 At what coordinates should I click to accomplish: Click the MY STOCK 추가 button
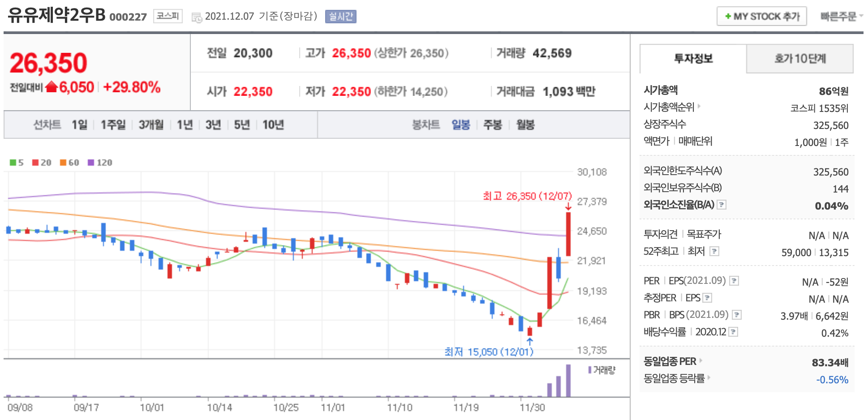pyautogui.click(x=762, y=16)
